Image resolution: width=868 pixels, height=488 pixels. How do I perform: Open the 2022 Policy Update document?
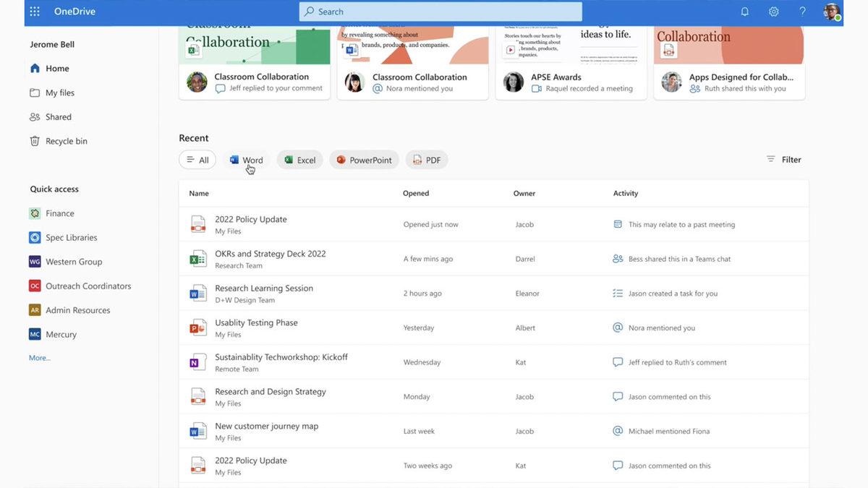click(250, 218)
